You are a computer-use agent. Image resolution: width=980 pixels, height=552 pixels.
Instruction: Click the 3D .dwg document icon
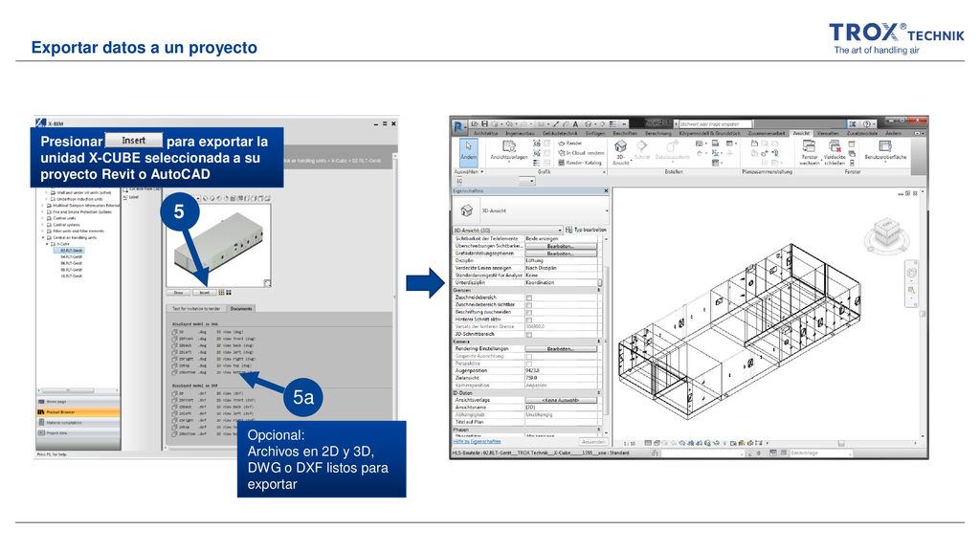point(175,332)
